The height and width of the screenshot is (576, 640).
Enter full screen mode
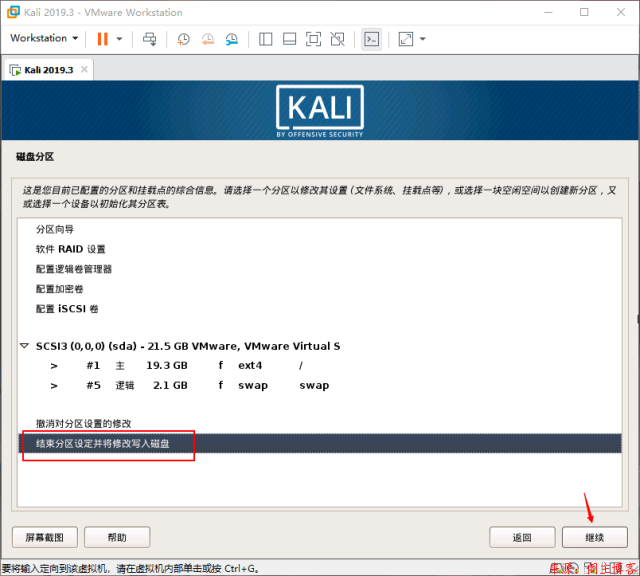pyautogui.click(x=313, y=39)
